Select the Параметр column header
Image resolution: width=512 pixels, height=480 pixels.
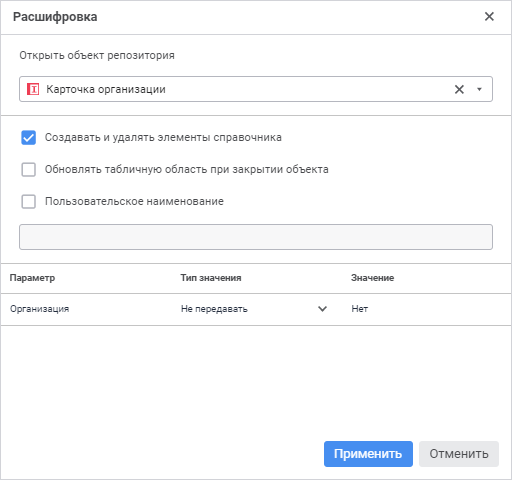[32, 278]
